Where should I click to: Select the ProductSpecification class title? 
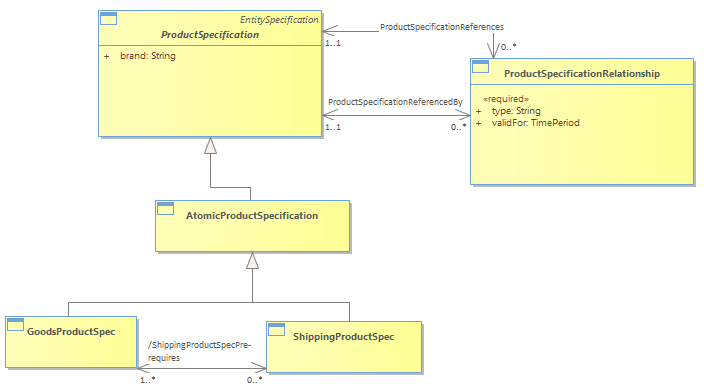point(210,35)
